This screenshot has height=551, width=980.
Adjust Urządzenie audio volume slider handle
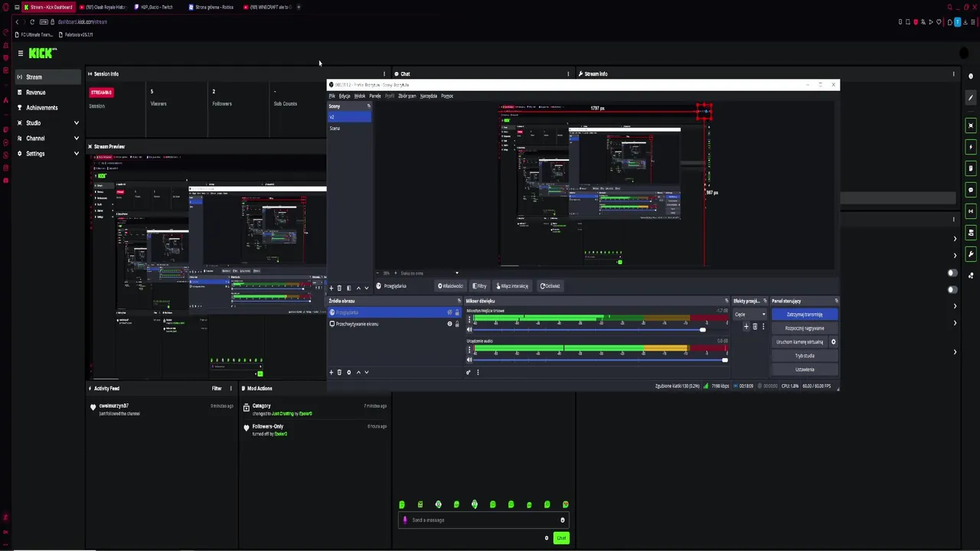(x=724, y=360)
